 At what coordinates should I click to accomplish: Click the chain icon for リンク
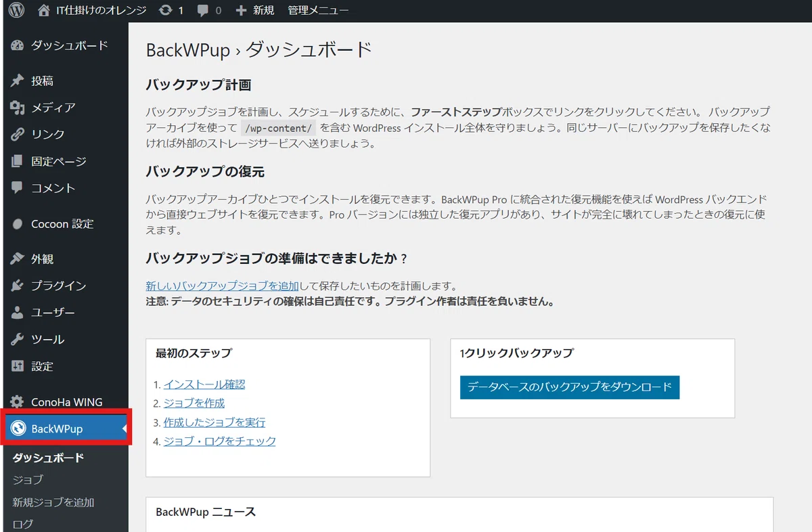[x=18, y=134]
